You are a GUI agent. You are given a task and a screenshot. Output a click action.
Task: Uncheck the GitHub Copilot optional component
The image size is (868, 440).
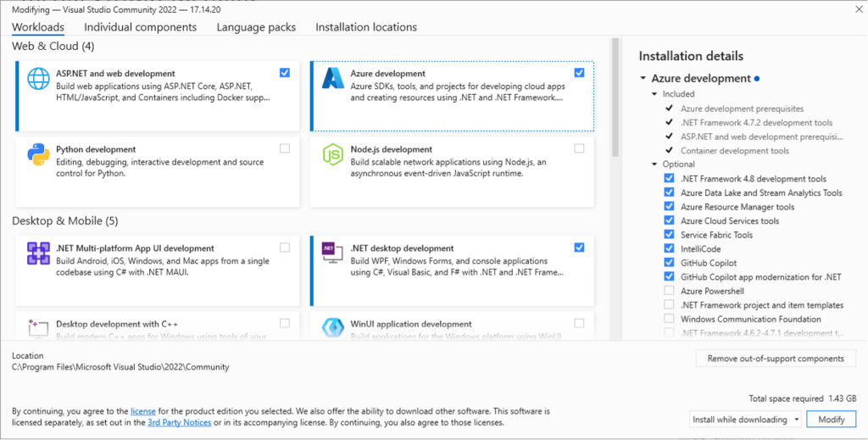pos(670,263)
